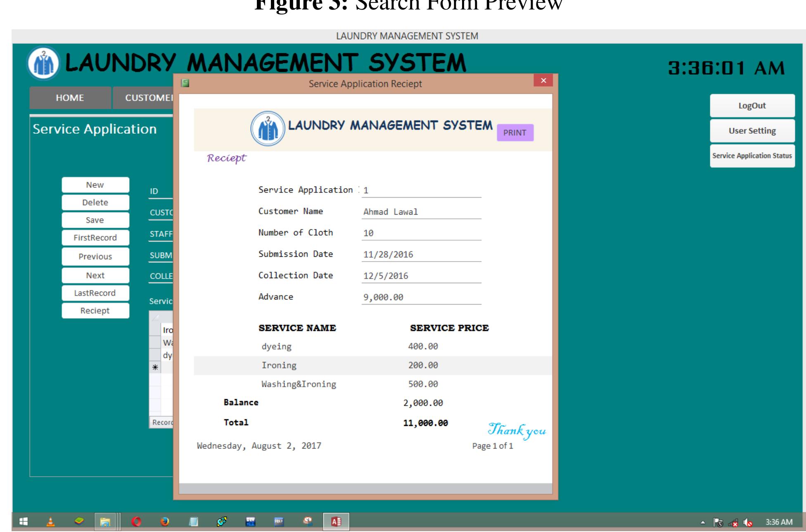Open User Setting

pyautogui.click(x=752, y=130)
